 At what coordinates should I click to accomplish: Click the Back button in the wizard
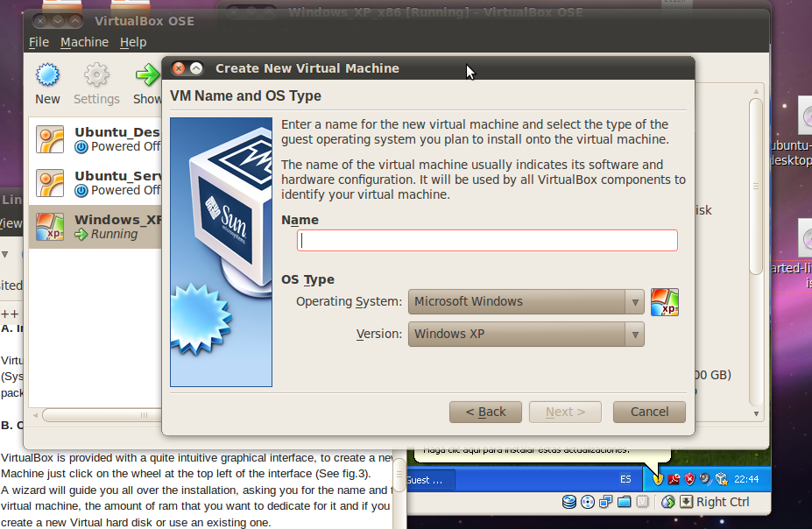click(x=485, y=412)
